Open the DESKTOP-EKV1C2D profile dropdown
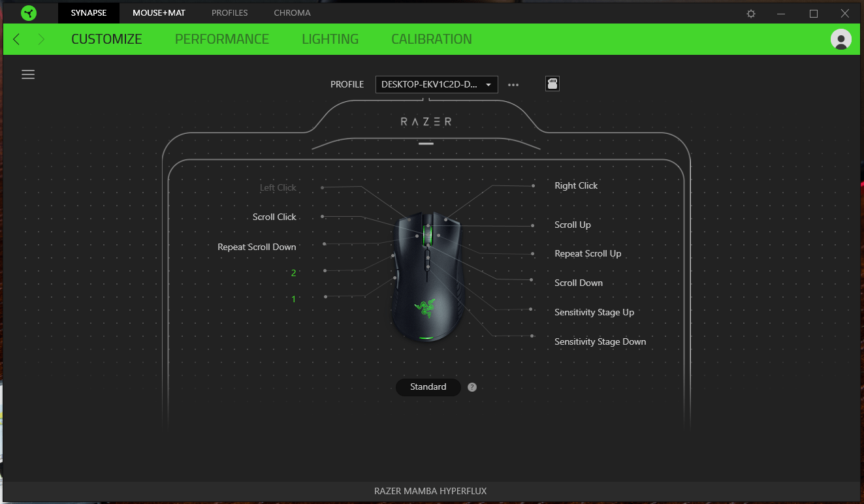This screenshot has height=504, width=864. pos(436,84)
